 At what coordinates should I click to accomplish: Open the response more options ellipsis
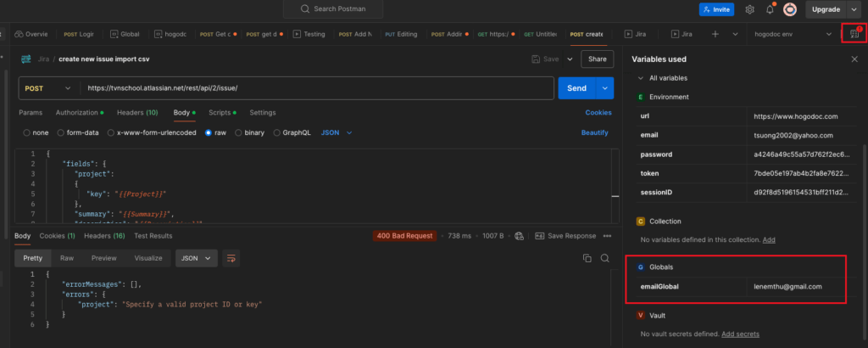[x=607, y=236]
